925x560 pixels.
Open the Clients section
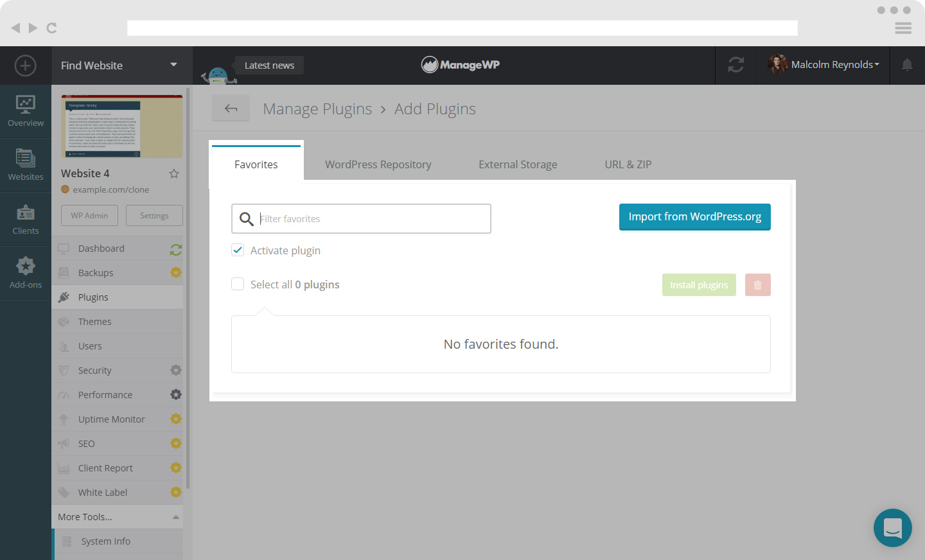tap(26, 219)
